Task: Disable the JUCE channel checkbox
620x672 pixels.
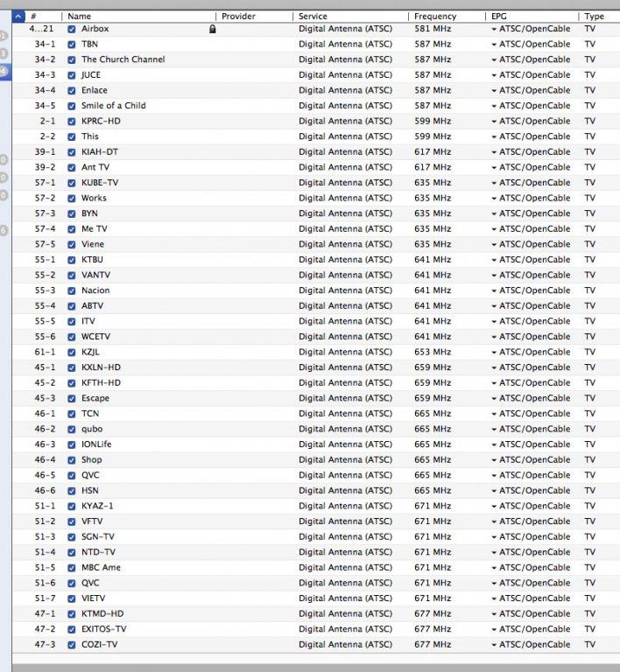Action: pyautogui.click(x=72, y=75)
